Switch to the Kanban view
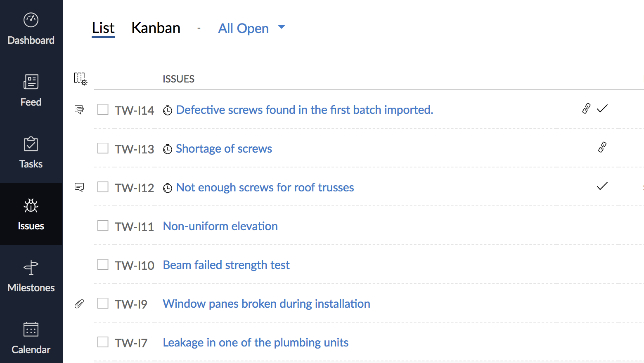The height and width of the screenshot is (363, 644). (156, 28)
